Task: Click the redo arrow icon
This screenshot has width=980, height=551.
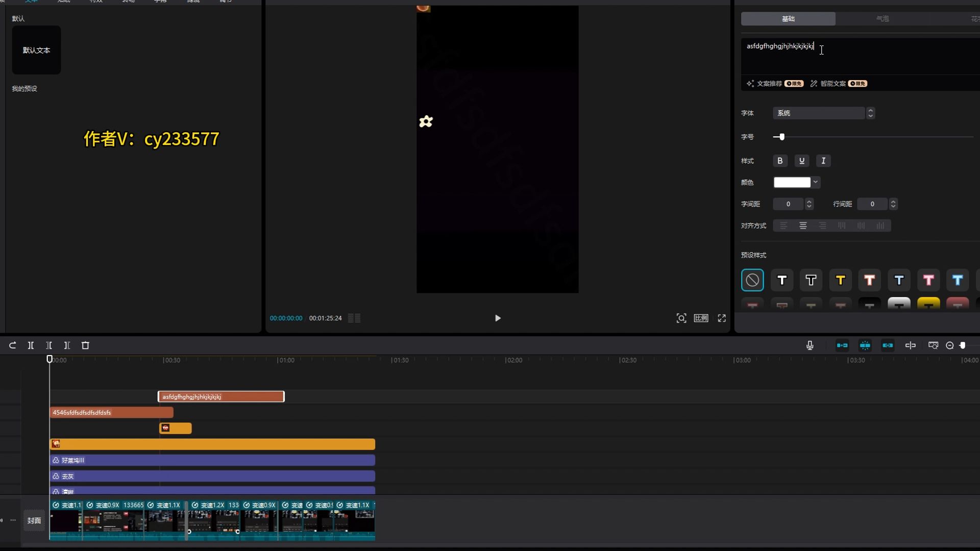Action: [x=12, y=345]
